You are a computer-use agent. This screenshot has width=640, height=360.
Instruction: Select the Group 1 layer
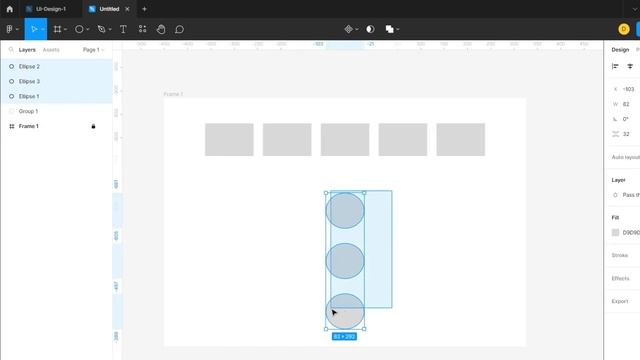tap(56, 111)
